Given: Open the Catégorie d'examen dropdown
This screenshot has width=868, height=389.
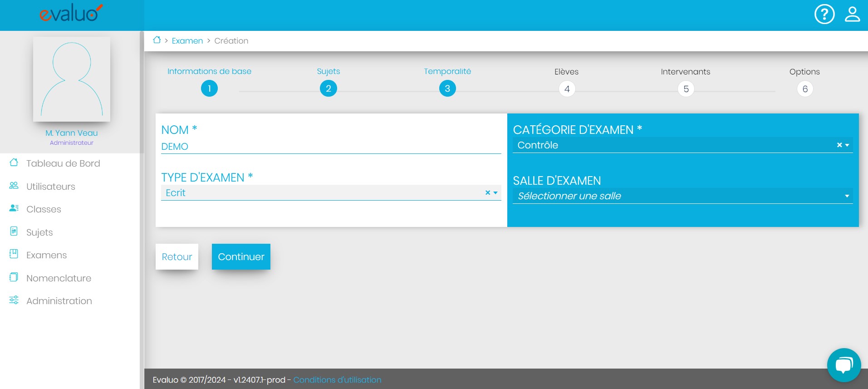Looking at the screenshot, I should 847,145.
